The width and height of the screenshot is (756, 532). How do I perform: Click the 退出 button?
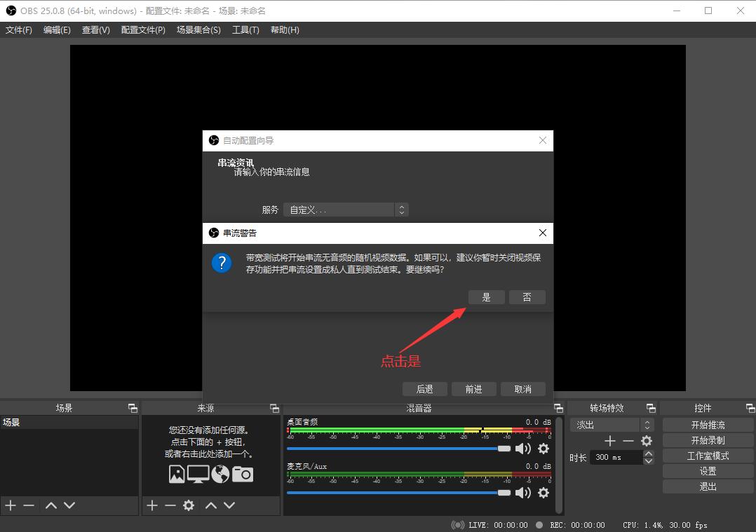click(x=708, y=486)
